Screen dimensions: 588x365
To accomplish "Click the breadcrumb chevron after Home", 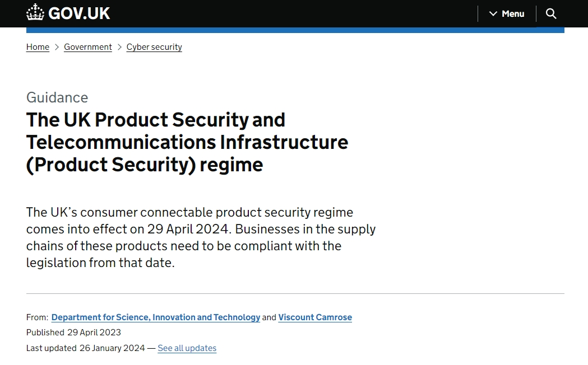I will pyautogui.click(x=57, y=47).
